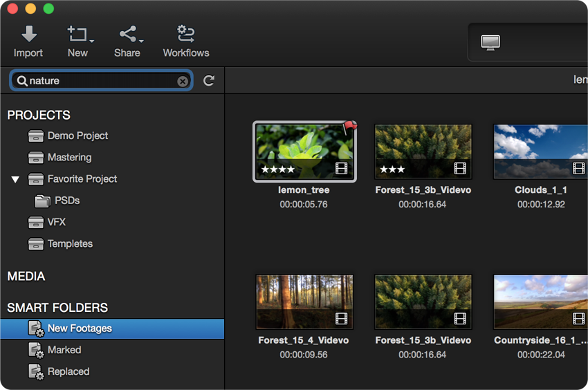The height and width of the screenshot is (390, 588).
Task: Select Demo Project in sidebar
Action: pos(77,136)
